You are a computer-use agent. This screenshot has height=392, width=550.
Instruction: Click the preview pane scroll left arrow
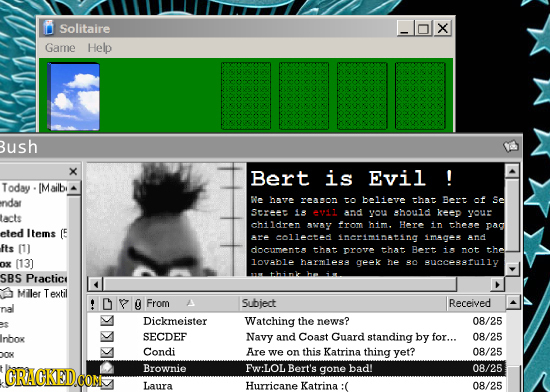tap(95, 284)
